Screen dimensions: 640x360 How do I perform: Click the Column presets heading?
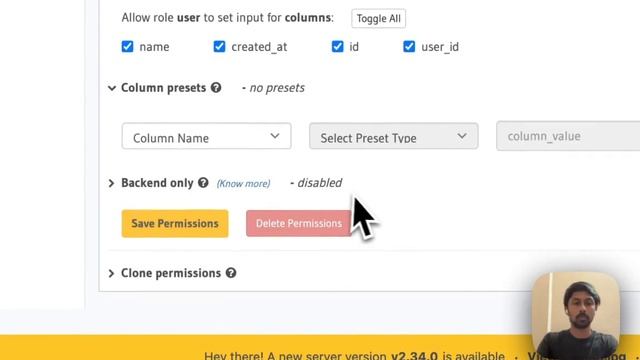pos(164,88)
